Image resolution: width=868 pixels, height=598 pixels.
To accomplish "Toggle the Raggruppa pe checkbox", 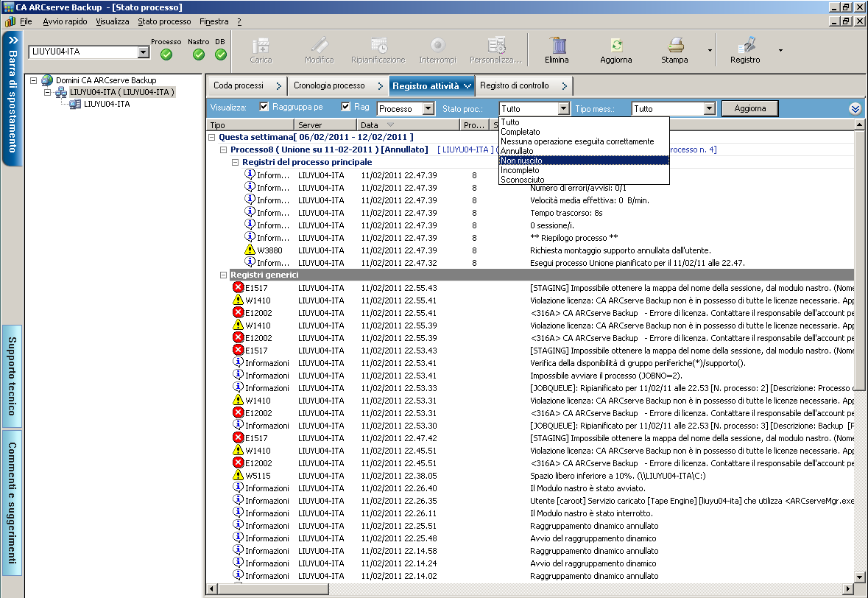I will [264, 108].
